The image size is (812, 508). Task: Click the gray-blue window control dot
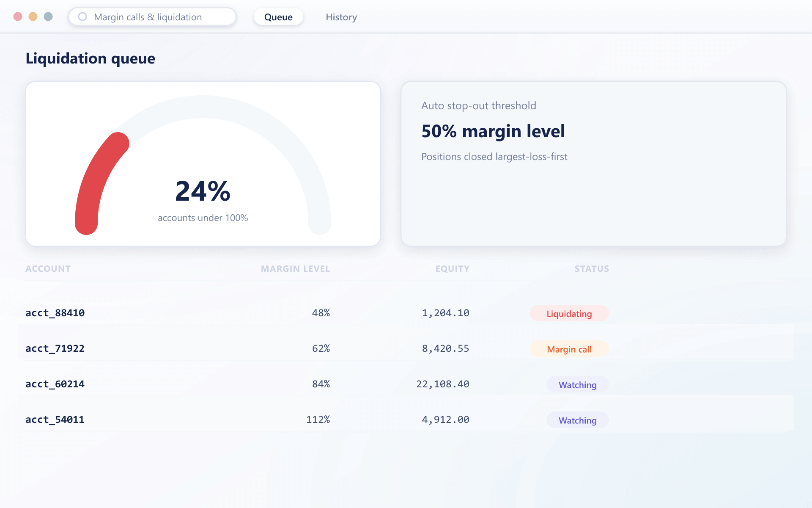(48, 17)
